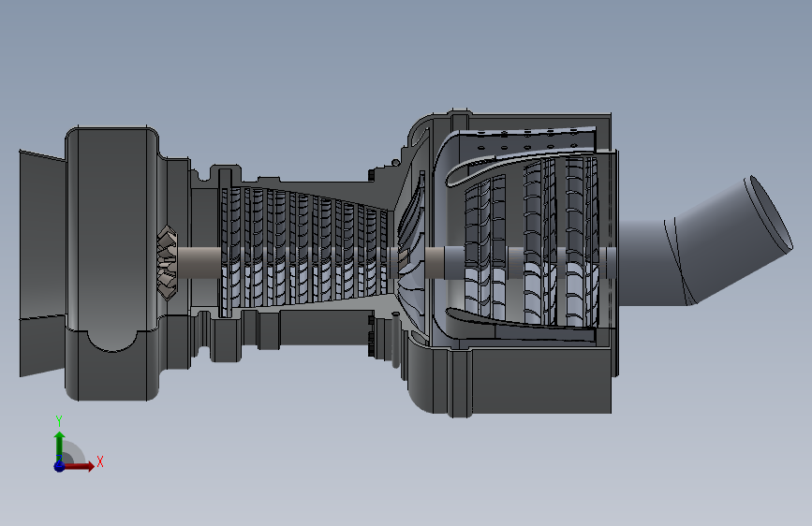This screenshot has width=812, height=526.
Task: Select the shaft segment next to the bevel gear
Action: point(199,262)
